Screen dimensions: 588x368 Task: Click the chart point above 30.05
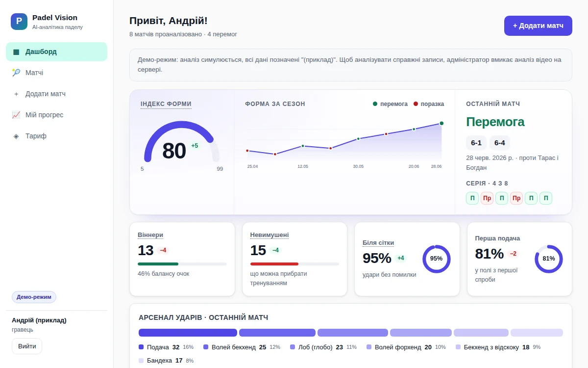[358, 139]
